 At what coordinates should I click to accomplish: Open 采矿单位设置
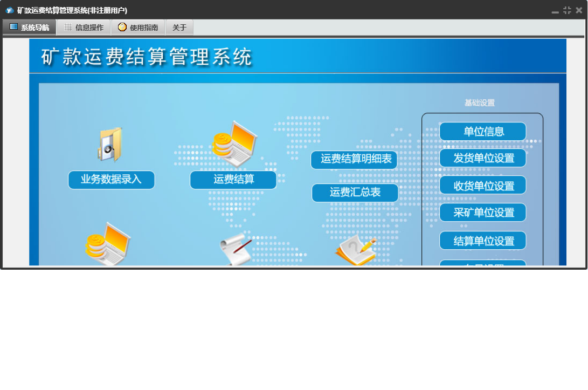(482, 213)
